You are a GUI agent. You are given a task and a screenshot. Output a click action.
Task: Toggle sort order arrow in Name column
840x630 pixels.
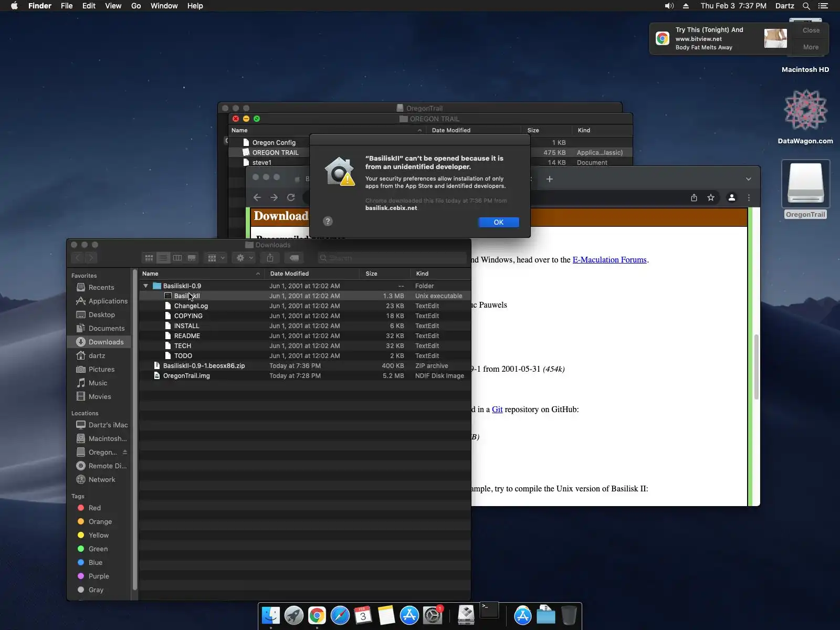click(x=258, y=274)
